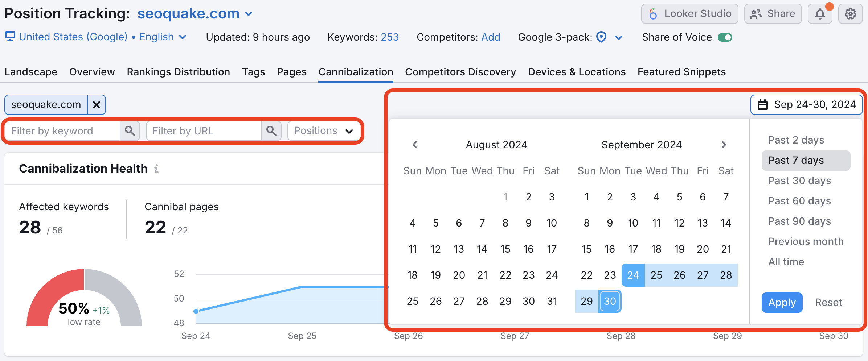This screenshot has height=361, width=868.
Task: Select the Cannibalization tab
Action: [x=356, y=72]
